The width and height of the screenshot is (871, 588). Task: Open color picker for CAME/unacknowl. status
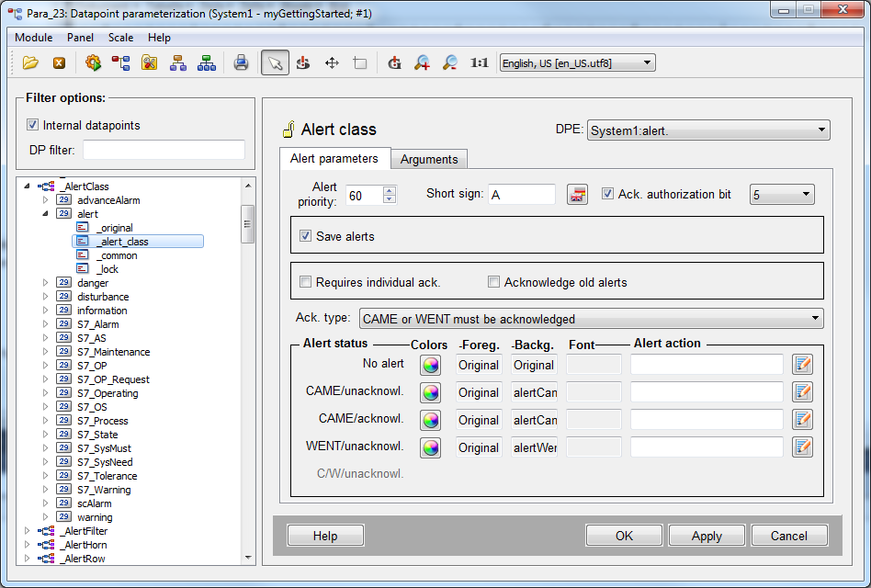[429, 392]
